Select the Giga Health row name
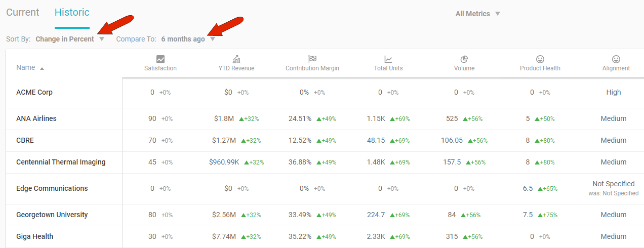 [x=34, y=236]
